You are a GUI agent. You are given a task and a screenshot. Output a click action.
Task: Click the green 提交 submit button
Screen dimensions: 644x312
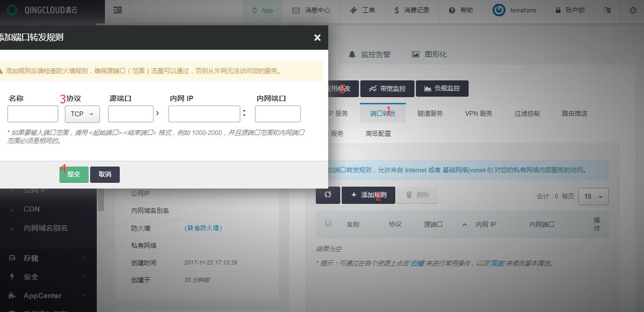coord(74,174)
